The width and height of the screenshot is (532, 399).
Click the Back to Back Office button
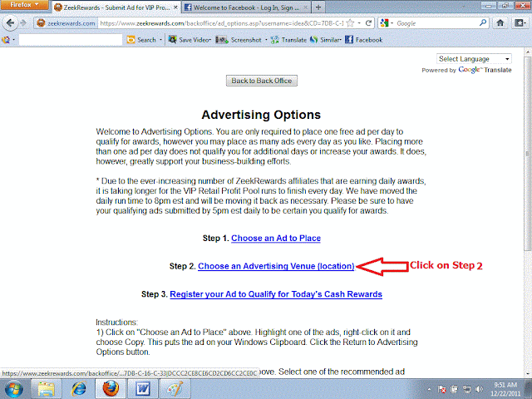[x=262, y=81]
